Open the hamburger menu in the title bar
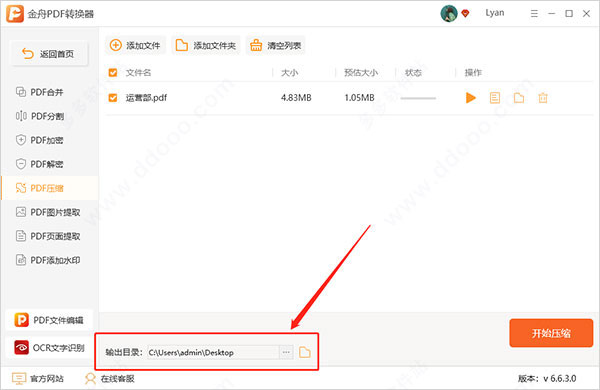Image resolution: width=600 pixels, height=390 pixels. point(534,14)
